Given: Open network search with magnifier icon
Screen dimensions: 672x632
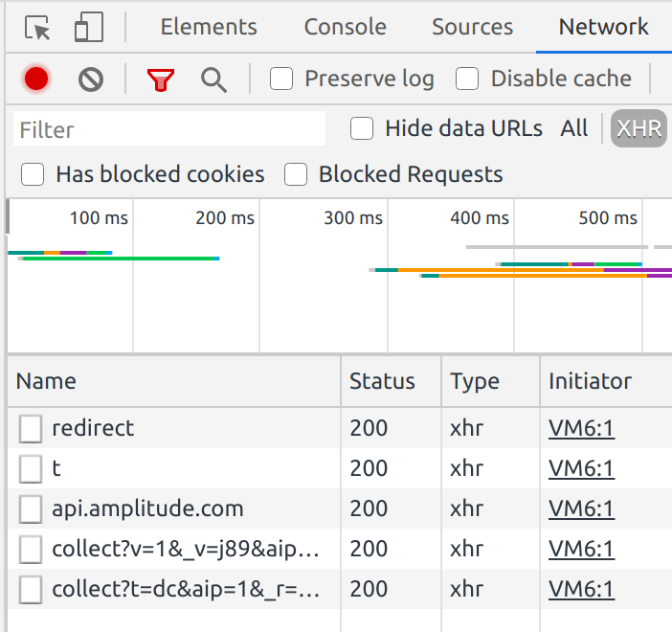Looking at the screenshot, I should pos(213,79).
